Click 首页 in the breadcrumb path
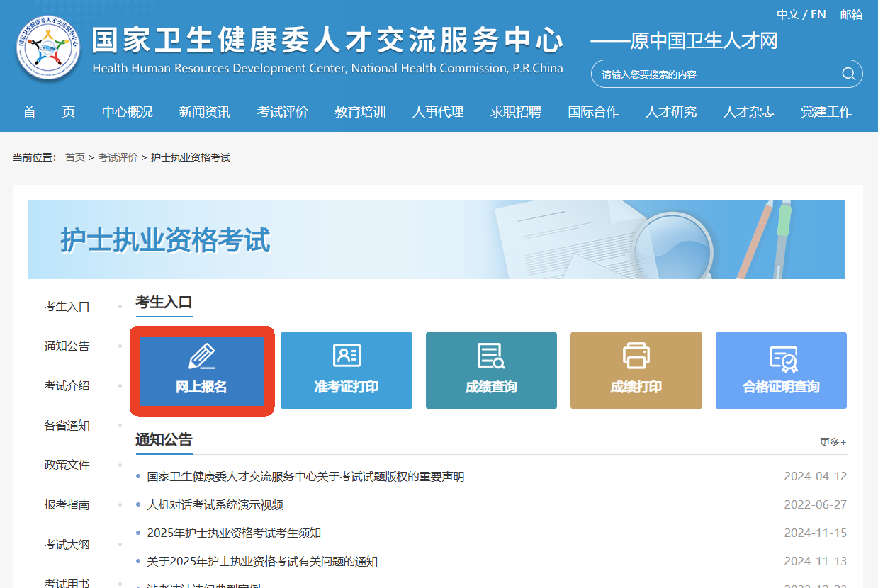 [75, 157]
